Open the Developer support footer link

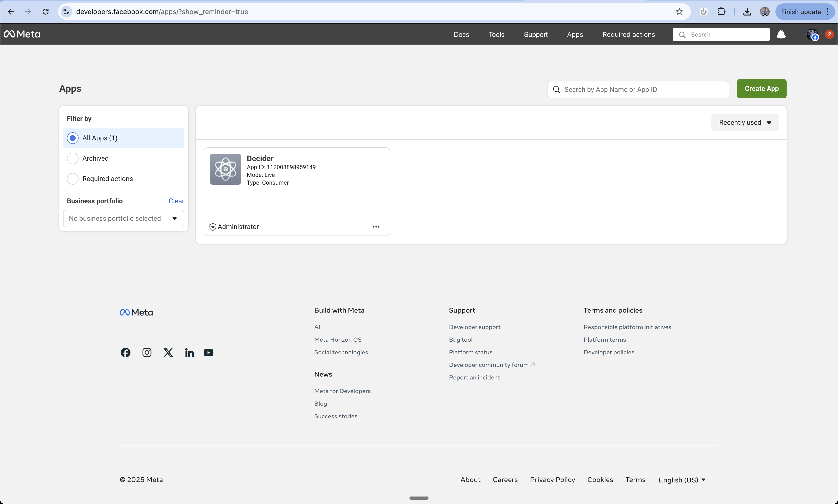pyautogui.click(x=474, y=327)
